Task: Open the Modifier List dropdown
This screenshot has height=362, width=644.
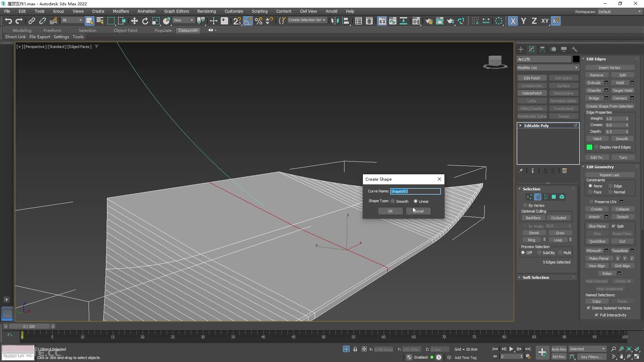Action: tap(548, 68)
